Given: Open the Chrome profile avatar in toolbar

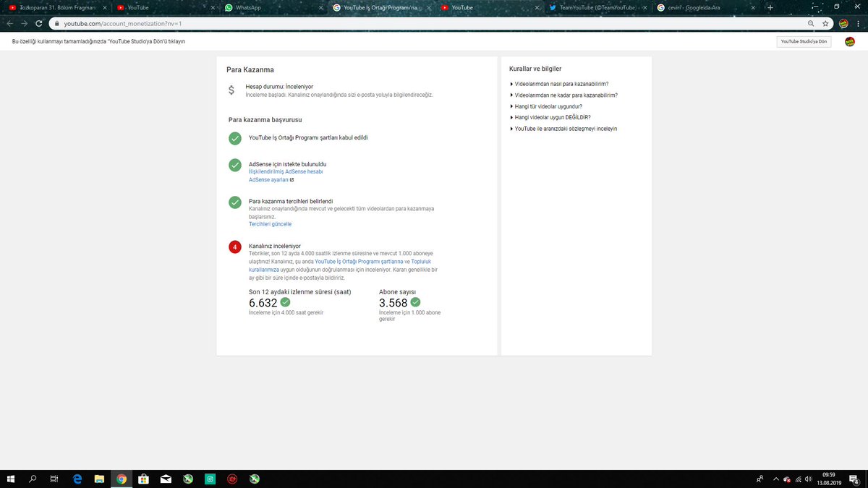Looking at the screenshot, I should (843, 23).
